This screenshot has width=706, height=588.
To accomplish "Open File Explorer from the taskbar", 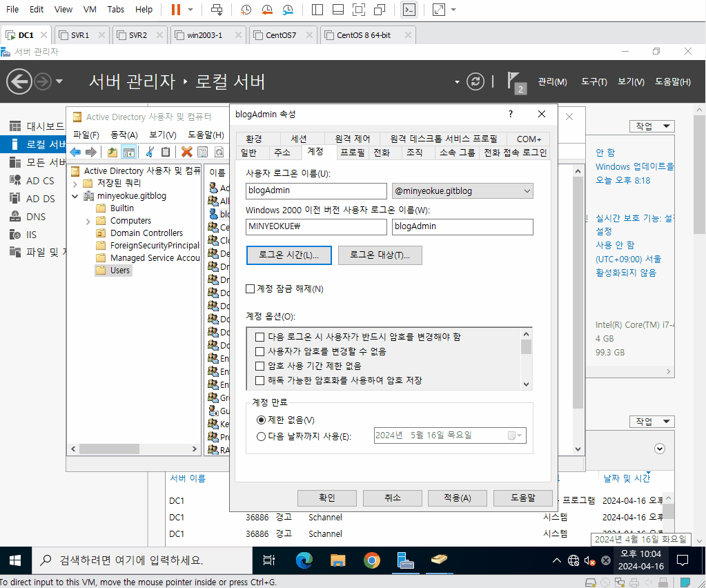I will coord(337,560).
